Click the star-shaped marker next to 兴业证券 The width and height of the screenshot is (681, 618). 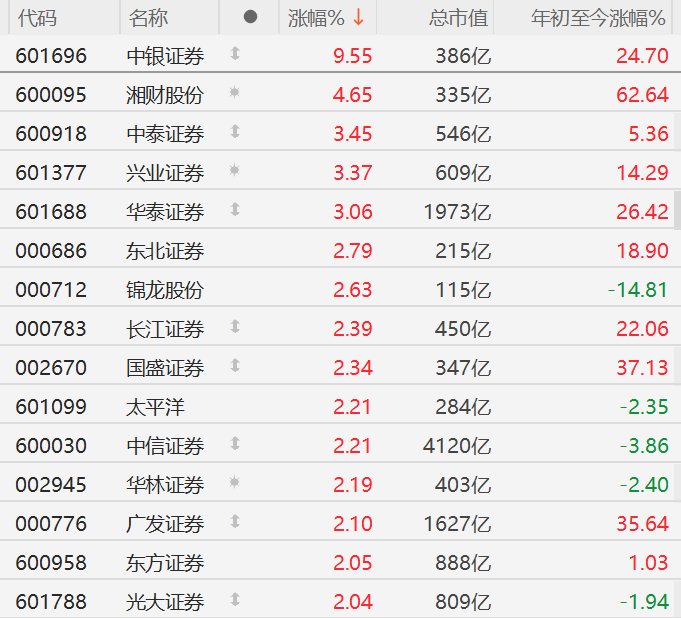click(x=235, y=171)
